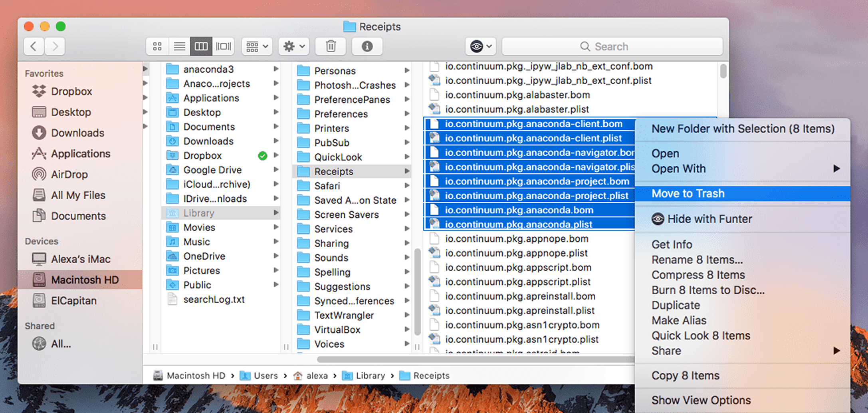Open Applications in Favorites sidebar

pyautogui.click(x=81, y=154)
